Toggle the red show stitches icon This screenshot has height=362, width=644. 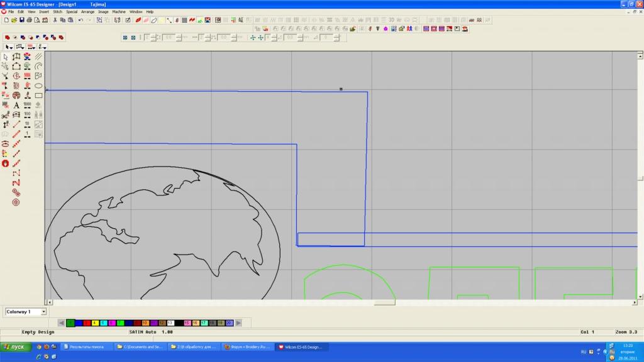click(x=138, y=20)
